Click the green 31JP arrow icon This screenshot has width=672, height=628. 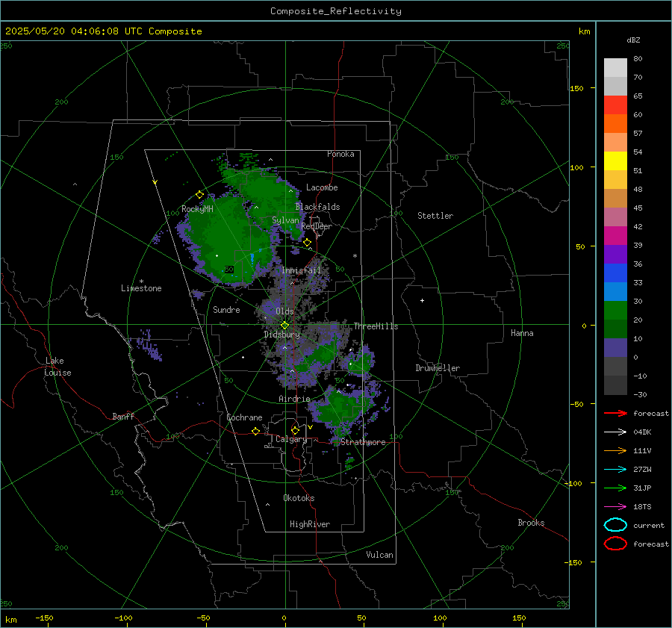click(615, 488)
